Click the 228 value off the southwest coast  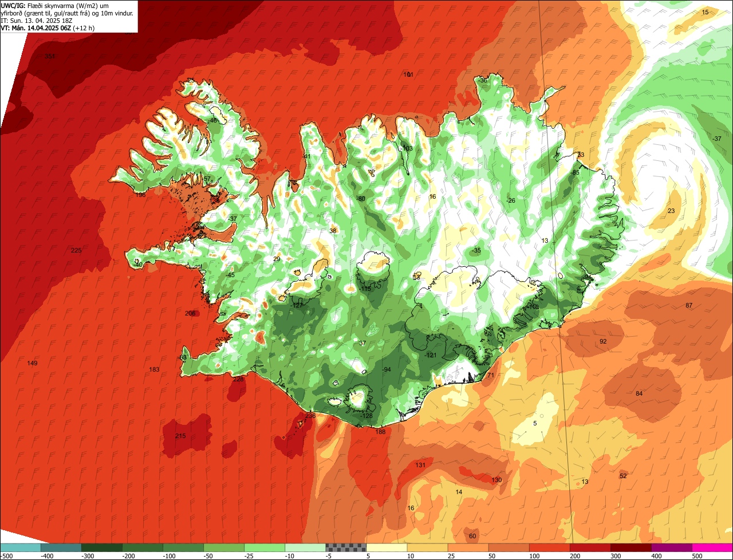[239, 379]
